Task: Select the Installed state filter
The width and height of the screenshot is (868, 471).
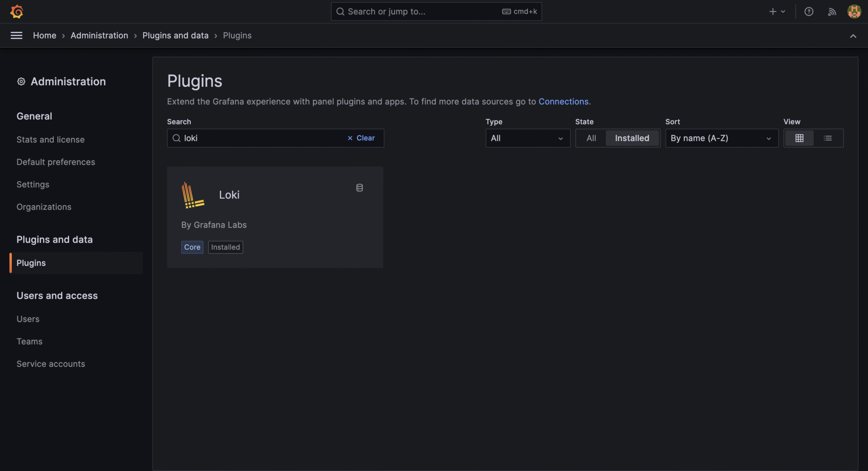Action: tap(632, 138)
